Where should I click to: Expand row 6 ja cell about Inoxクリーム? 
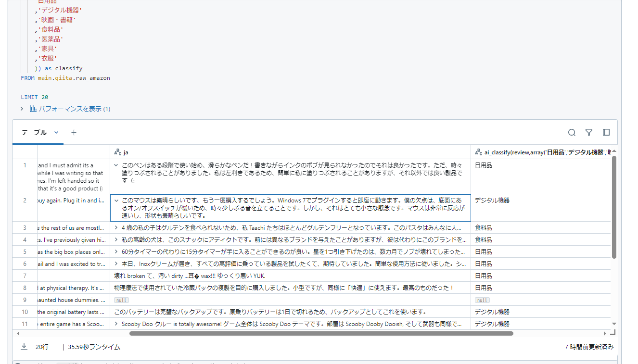click(x=116, y=264)
